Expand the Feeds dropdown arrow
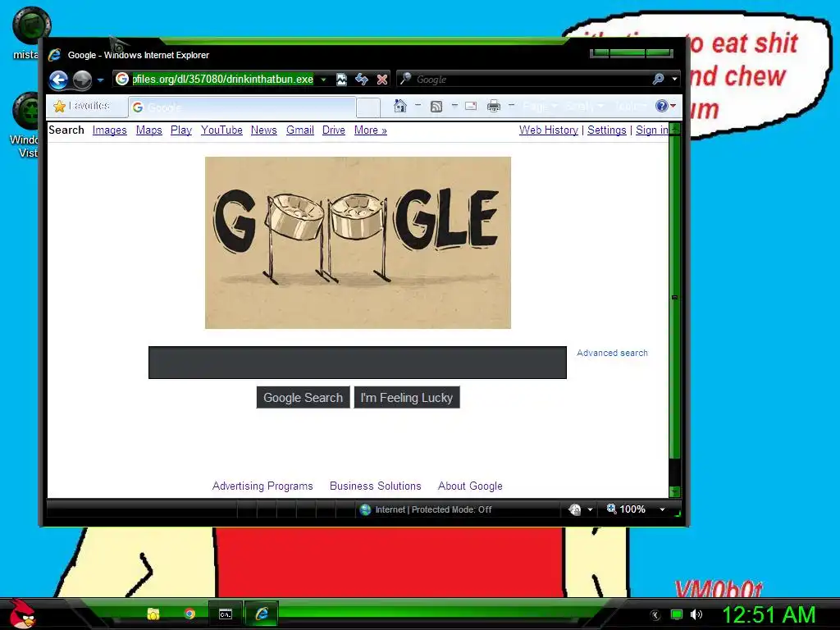Image resolution: width=840 pixels, height=630 pixels. coord(454,106)
